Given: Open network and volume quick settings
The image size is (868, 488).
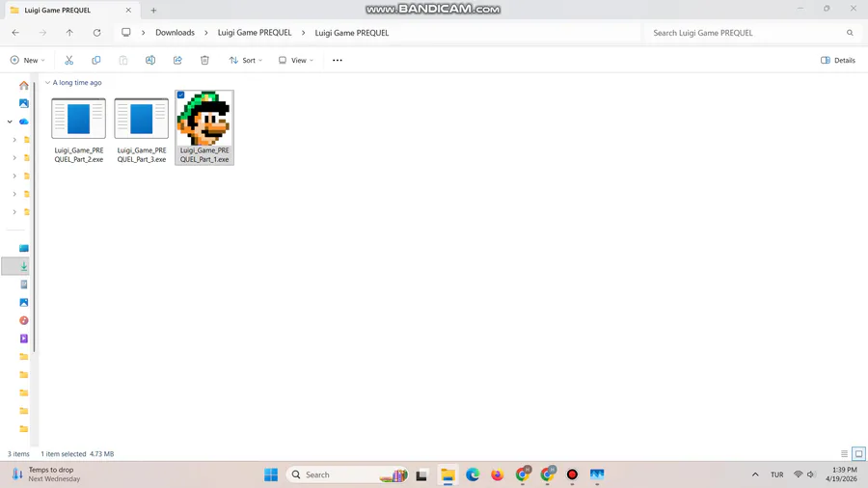Looking at the screenshot, I should pos(804,474).
